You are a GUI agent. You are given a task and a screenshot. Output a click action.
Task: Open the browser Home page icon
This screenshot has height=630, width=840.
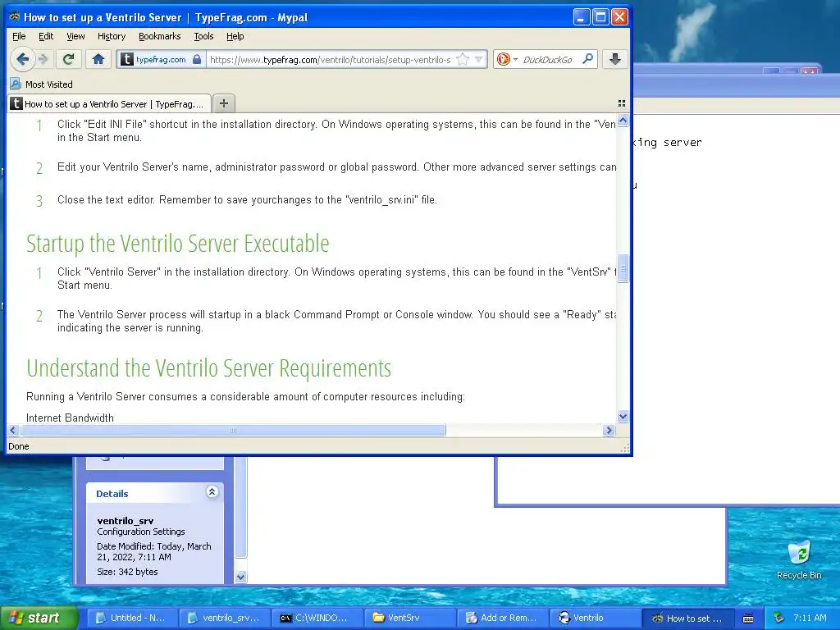click(x=98, y=59)
